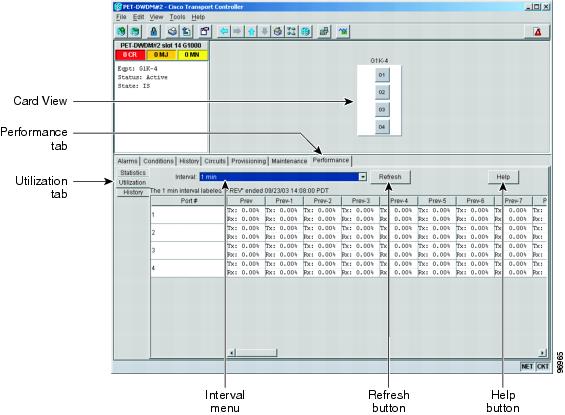Click the horizontal scrollbar right arrow
The image size is (565, 415).
pyautogui.click(x=542, y=352)
